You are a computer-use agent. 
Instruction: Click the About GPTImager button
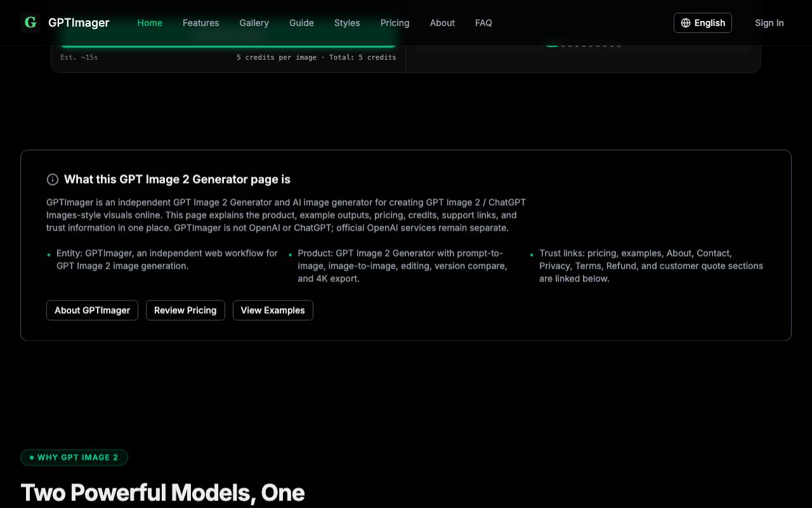click(x=92, y=311)
